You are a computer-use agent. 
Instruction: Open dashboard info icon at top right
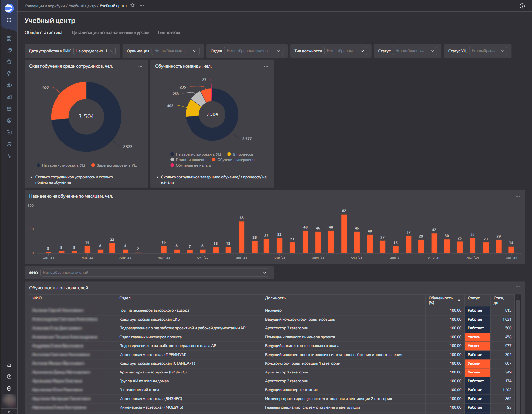coord(522,6)
